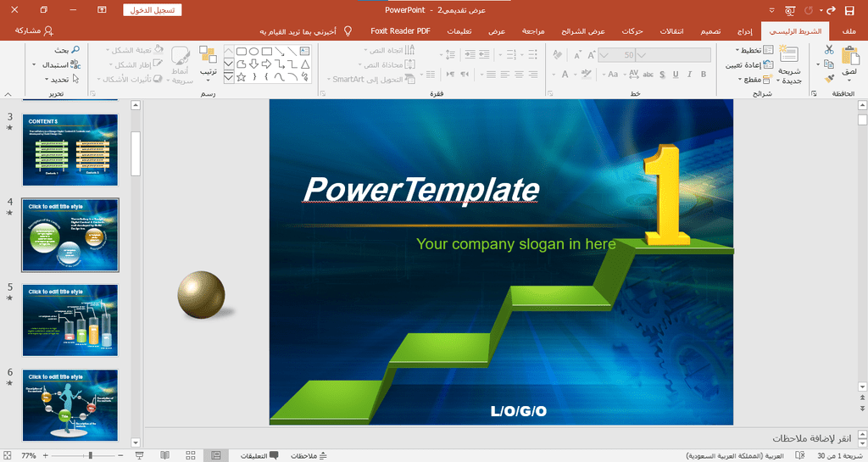Expand the shapes gallery More arrow
This screenshot has width=868, height=462.
pyautogui.click(x=229, y=77)
